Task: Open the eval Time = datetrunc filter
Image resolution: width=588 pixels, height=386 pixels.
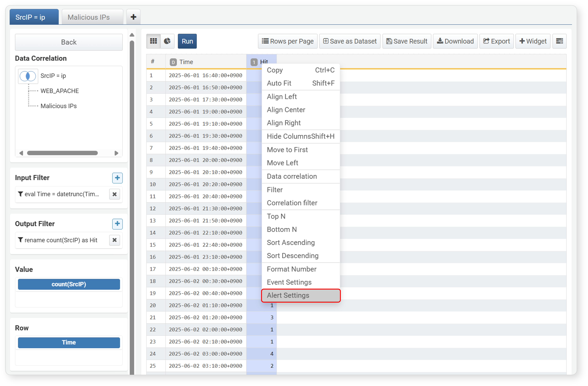Action: point(62,194)
